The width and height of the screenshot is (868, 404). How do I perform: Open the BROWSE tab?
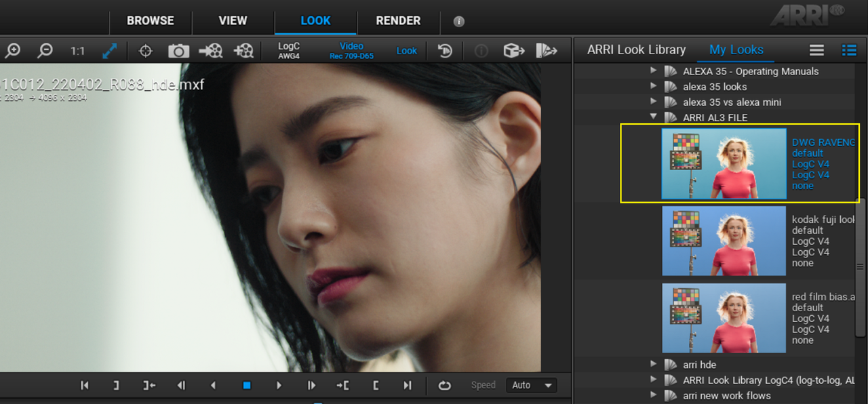pyautogui.click(x=151, y=20)
